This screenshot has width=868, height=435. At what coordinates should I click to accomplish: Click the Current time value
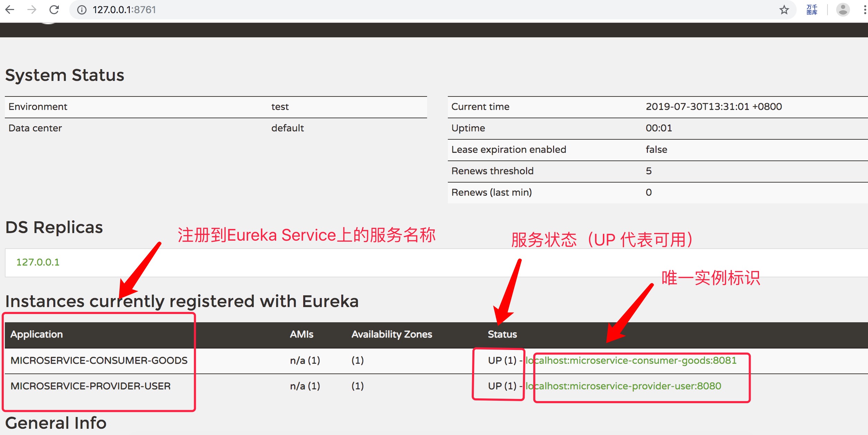coord(714,107)
